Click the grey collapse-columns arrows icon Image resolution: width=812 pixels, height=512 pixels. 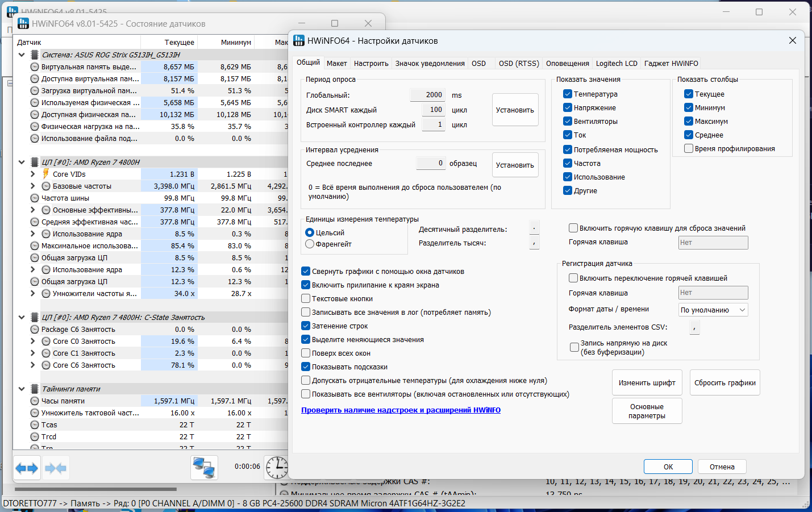(56, 469)
